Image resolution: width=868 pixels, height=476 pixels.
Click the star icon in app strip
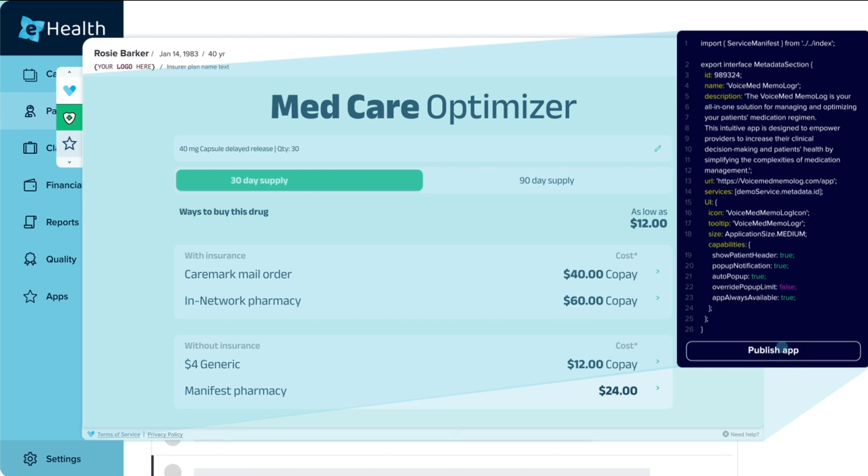coord(69,144)
